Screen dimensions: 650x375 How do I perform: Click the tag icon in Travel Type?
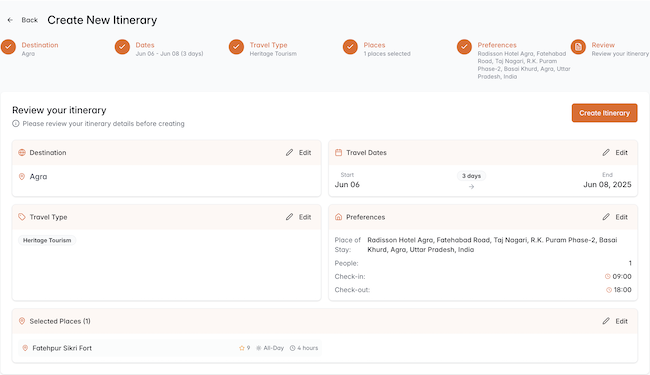(22, 217)
